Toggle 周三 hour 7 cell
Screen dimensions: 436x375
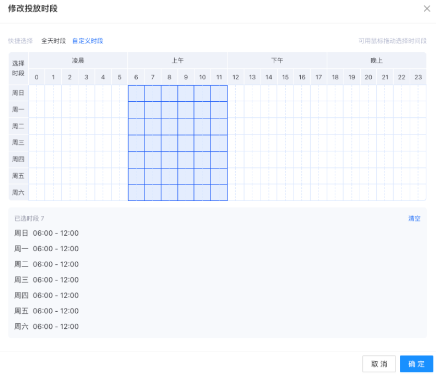pos(153,143)
